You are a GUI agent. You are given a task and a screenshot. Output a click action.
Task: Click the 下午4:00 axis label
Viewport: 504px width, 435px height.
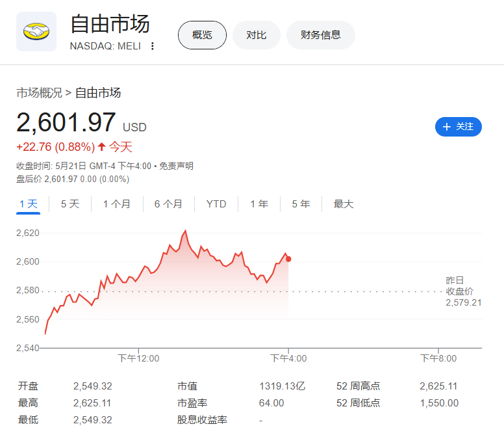[288, 358]
